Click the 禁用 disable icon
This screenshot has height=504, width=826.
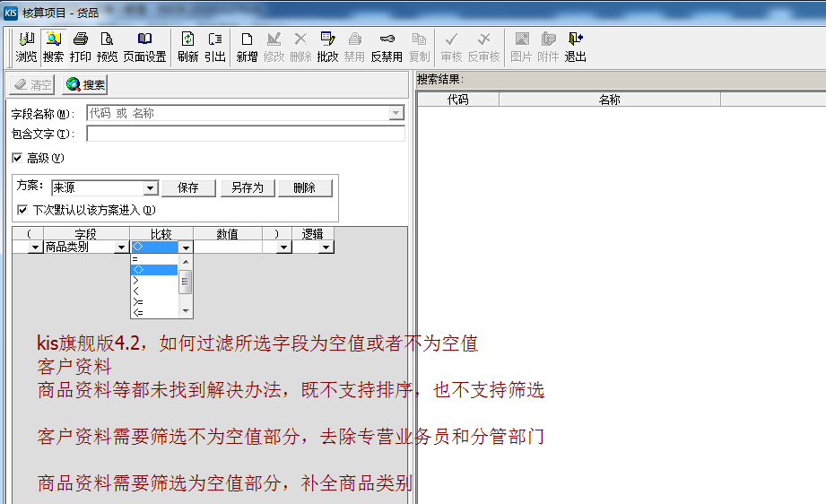[x=354, y=47]
